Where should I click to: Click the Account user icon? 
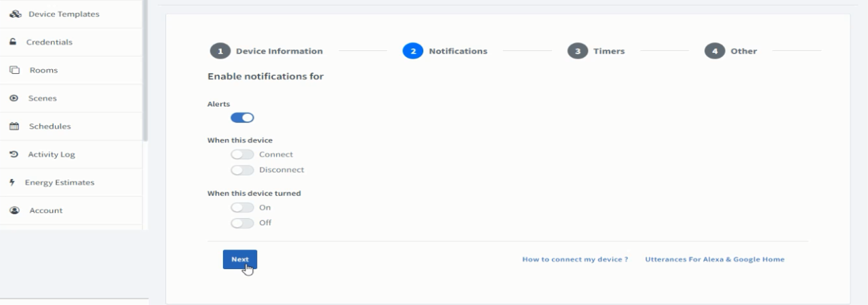14,211
